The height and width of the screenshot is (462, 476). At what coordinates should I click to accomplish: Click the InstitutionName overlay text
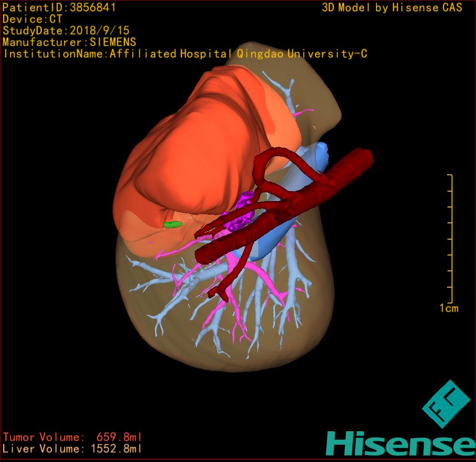pyautogui.click(x=185, y=54)
